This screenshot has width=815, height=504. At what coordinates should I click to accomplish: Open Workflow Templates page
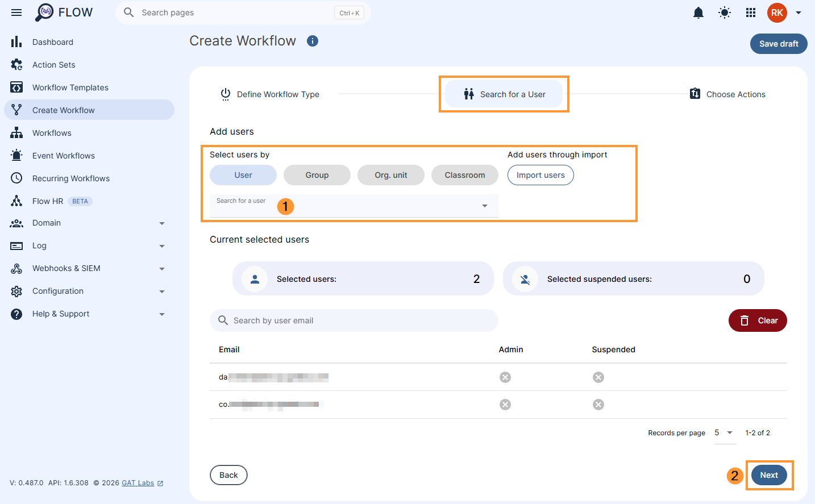(89, 88)
